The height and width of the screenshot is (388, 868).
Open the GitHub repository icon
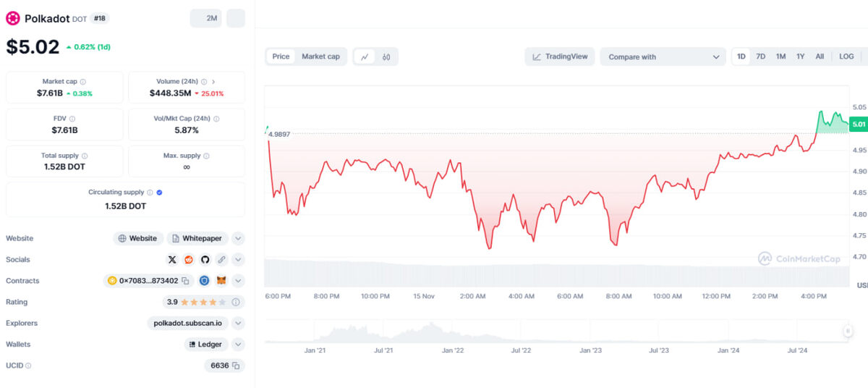(205, 259)
